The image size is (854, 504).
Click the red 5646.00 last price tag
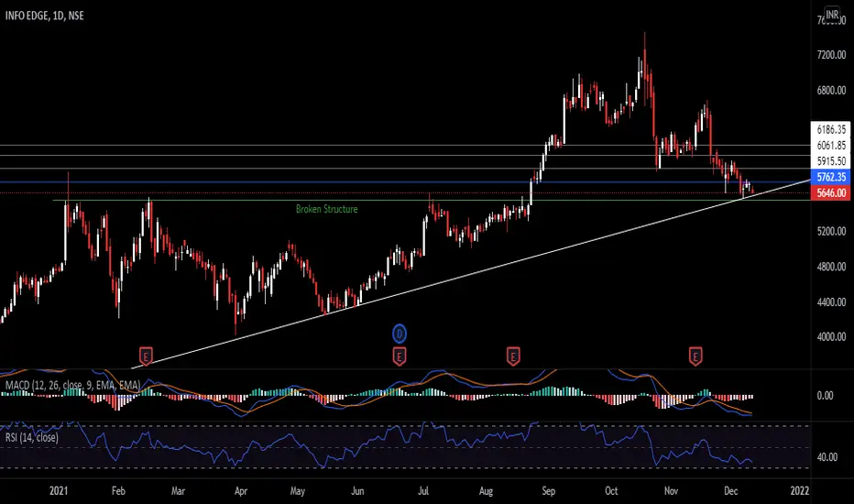(x=830, y=192)
